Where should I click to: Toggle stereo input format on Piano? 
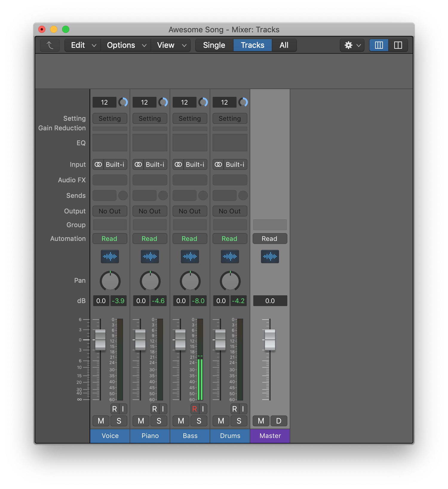(x=138, y=164)
